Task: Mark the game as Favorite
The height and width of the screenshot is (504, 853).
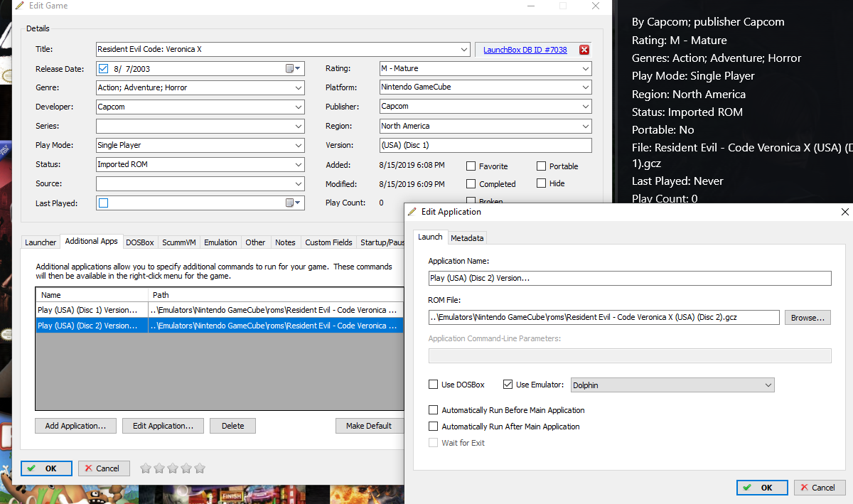Action: point(471,166)
